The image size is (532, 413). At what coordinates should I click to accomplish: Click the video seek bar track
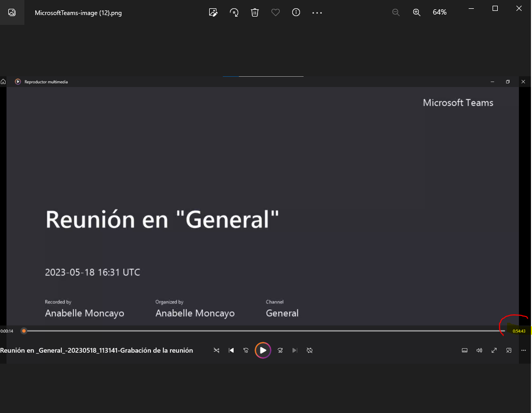click(260, 331)
